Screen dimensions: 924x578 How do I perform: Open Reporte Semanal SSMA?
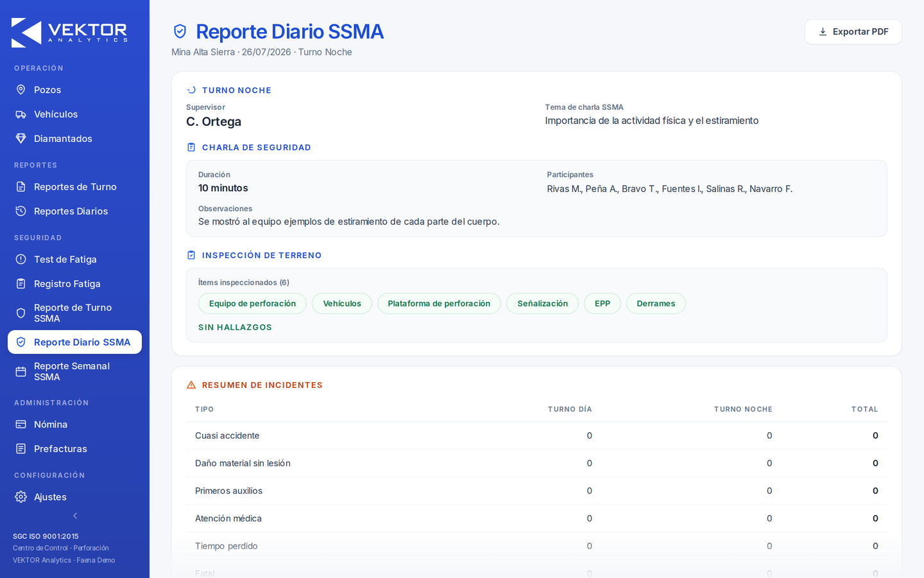[x=74, y=372]
